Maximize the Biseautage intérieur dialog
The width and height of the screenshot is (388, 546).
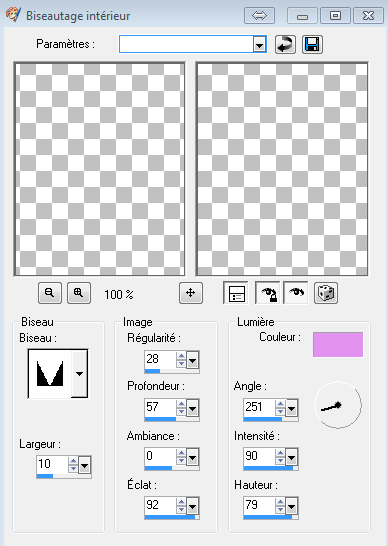point(335,16)
